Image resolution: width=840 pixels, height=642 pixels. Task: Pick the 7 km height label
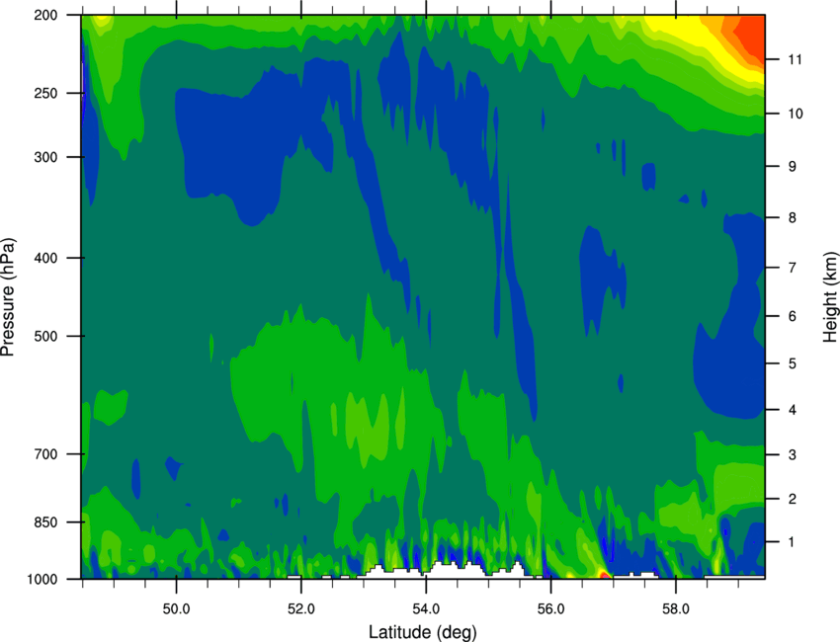[x=793, y=268]
